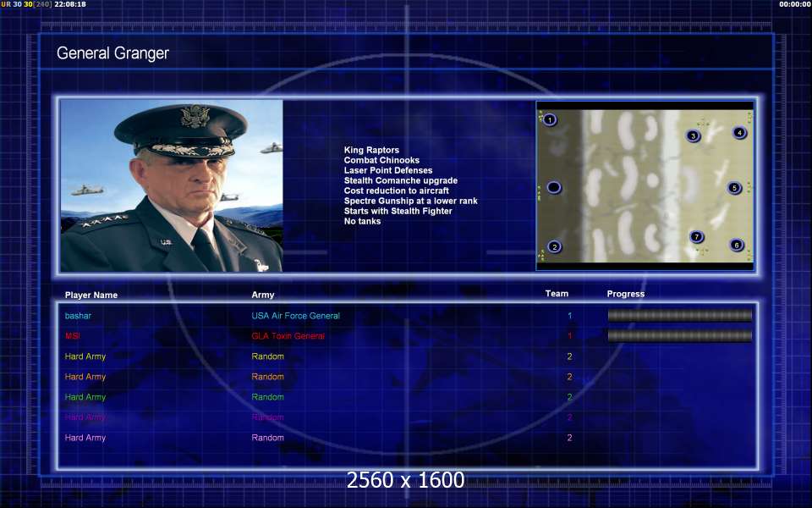Click the 'Army' column header
812x508 pixels.
[262, 295]
